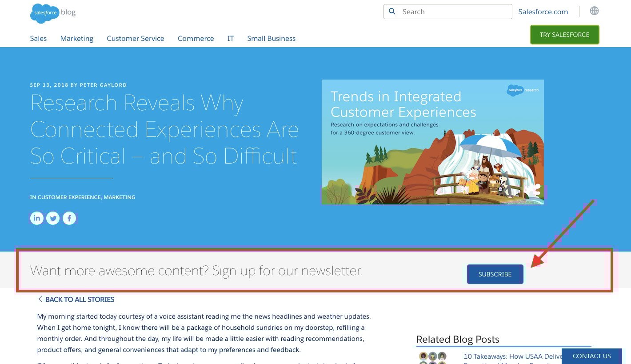The image size is (631, 364).
Task: Focus the Search input field
Action: click(x=448, y=12)
